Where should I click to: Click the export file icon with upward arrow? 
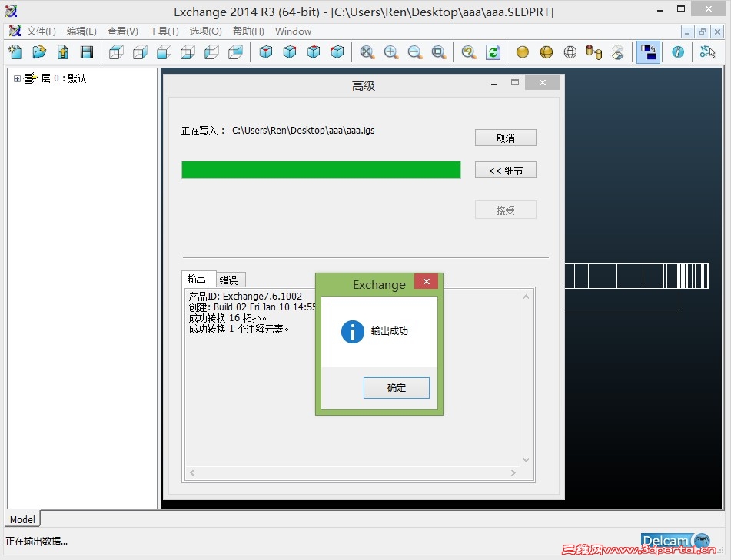[63, 51]
